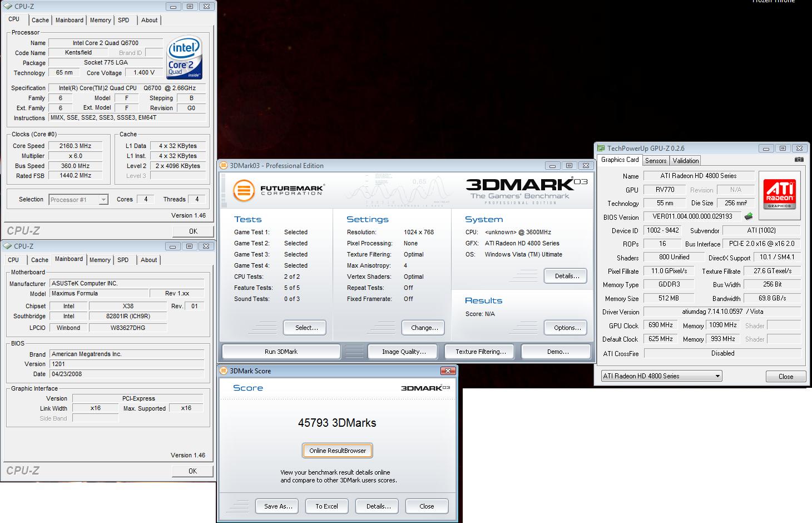Click the Run 3DMark button
This screenshot has width=812, height=523.
tap(281, 352)
